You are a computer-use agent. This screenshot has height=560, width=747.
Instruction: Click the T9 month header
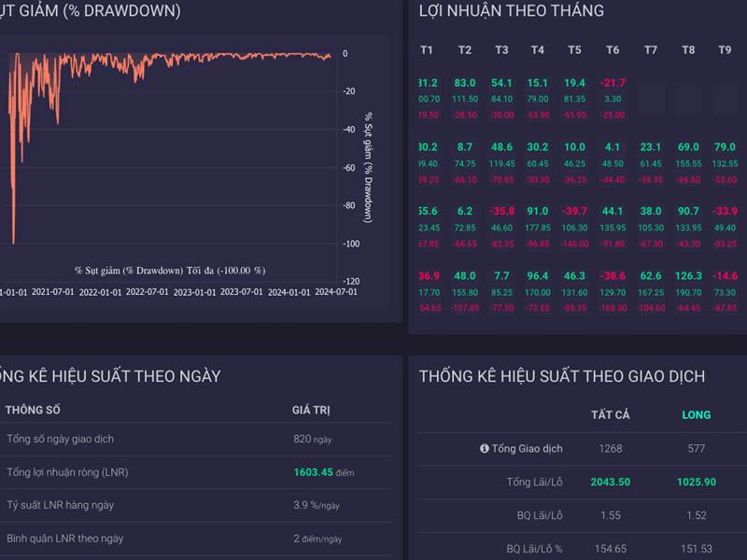coord(726,49)
